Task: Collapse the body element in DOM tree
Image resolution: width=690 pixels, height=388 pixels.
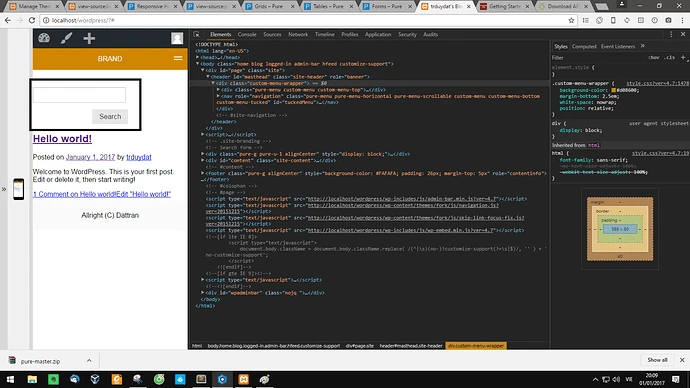Action: 198,64
